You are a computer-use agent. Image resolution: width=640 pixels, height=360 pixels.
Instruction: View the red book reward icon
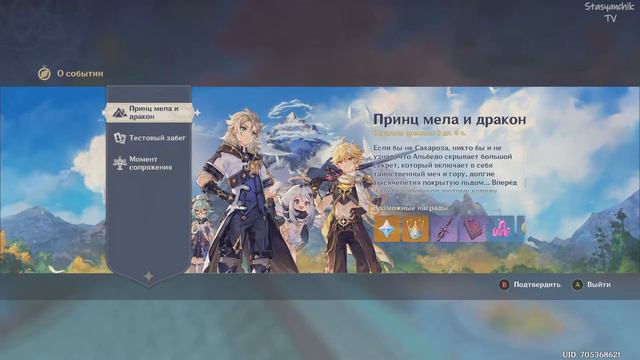(473, 229)
